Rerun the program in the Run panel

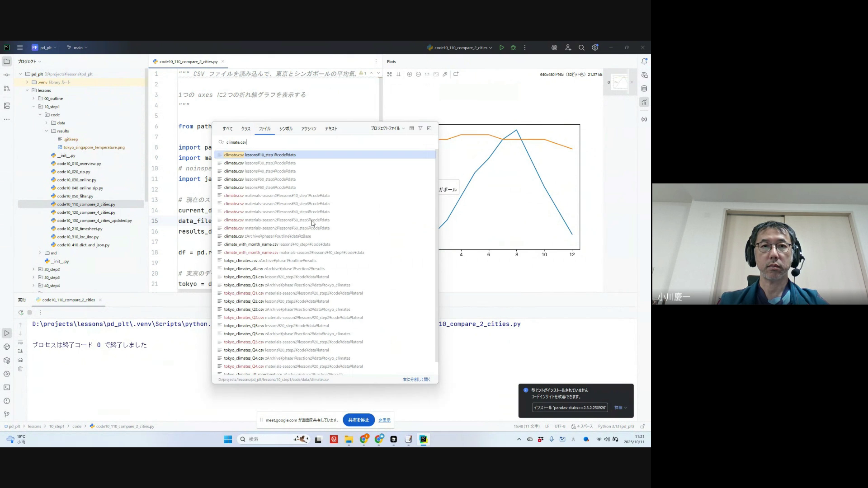[x=21, y=313]
